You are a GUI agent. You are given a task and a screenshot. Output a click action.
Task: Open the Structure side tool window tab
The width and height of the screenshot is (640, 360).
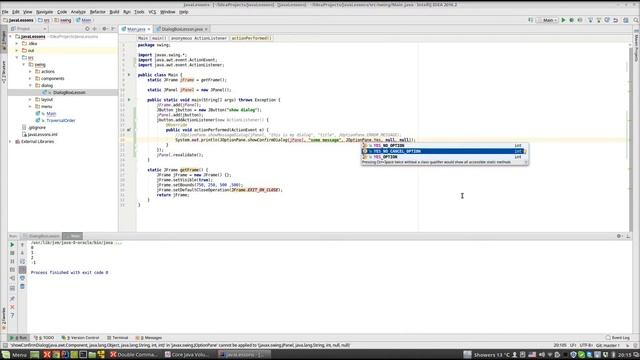4,72
